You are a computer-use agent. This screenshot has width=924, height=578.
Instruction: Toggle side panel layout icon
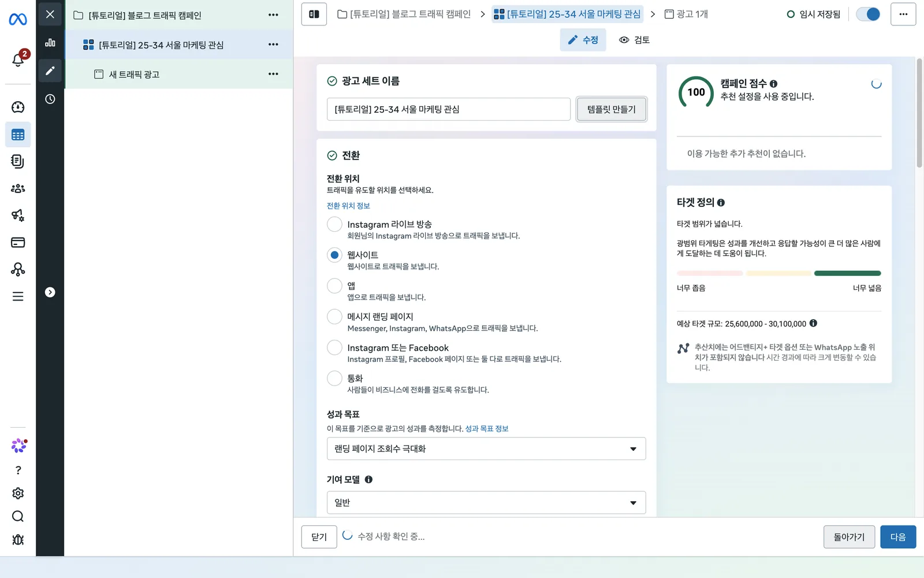(314, 14)
